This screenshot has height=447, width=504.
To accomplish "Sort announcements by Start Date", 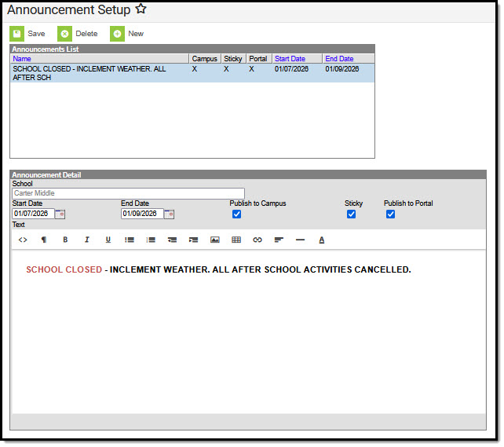I will tap(290, 59).
